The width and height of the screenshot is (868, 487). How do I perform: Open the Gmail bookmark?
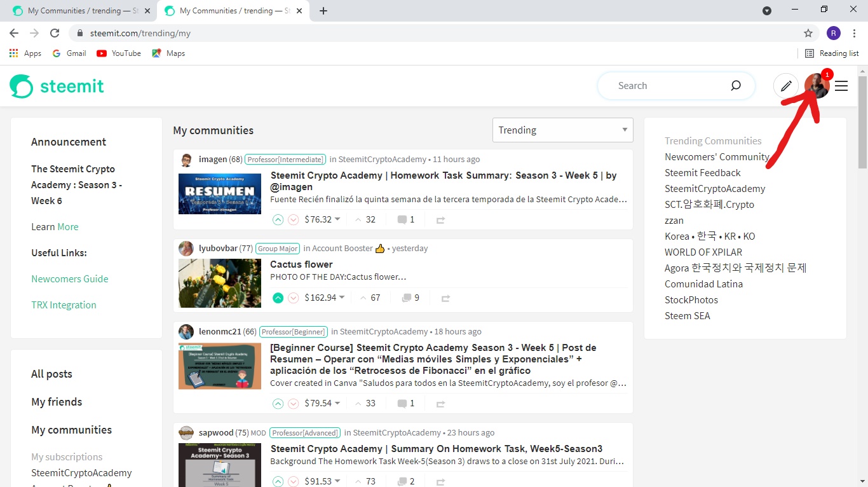(69, 53)
